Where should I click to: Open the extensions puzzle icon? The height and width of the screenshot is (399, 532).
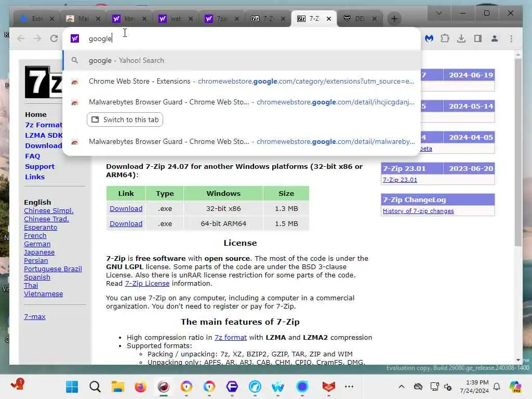coord(445,38)
